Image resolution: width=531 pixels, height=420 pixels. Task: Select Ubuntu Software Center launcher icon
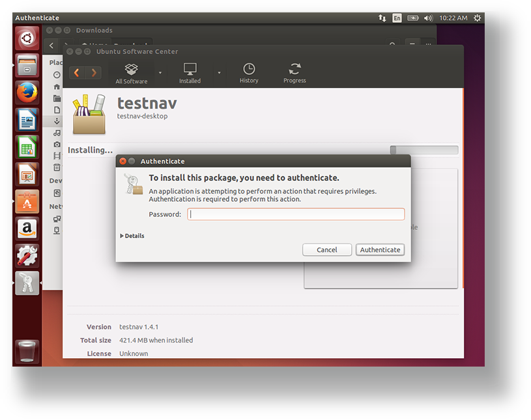[27, 202]
